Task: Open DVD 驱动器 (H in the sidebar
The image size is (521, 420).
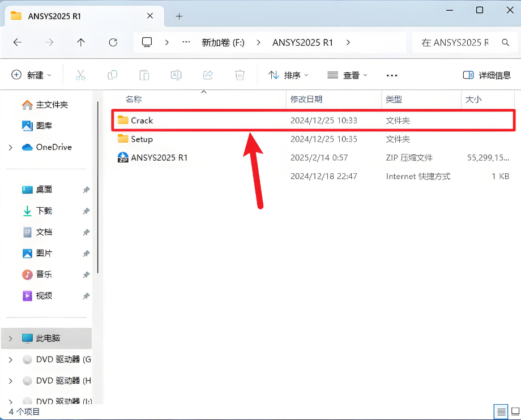Action: (x=57, y=381)
